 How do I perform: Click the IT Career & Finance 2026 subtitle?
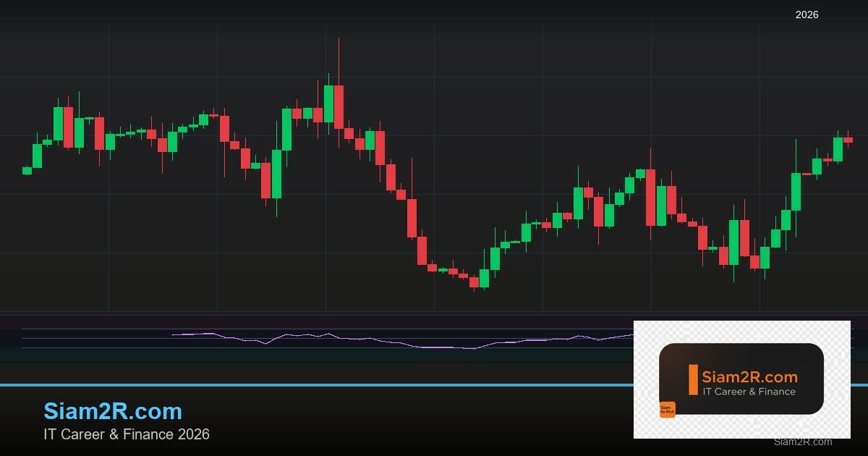(x=127, y=434)
